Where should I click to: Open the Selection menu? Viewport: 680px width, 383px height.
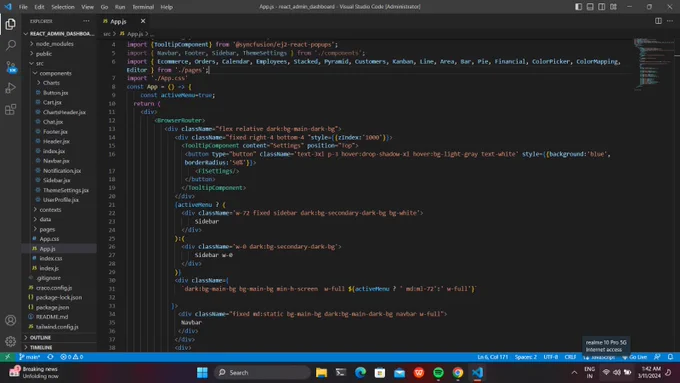pyautogui.click(x=63, y=7)
